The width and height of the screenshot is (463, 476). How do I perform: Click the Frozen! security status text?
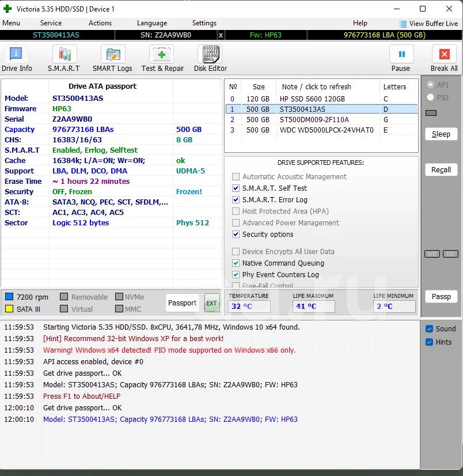click(189, 192)
